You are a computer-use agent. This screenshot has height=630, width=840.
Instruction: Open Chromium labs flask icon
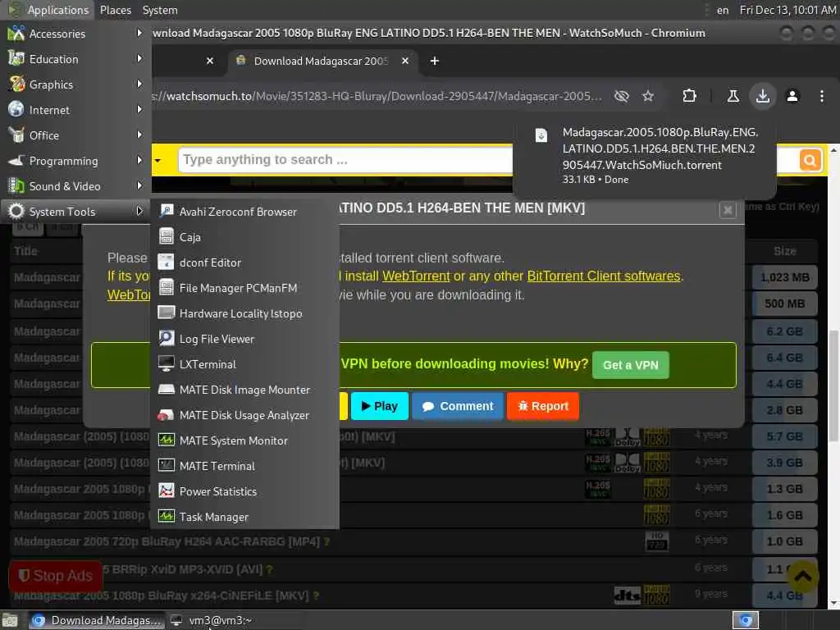(x=733, y=96)
